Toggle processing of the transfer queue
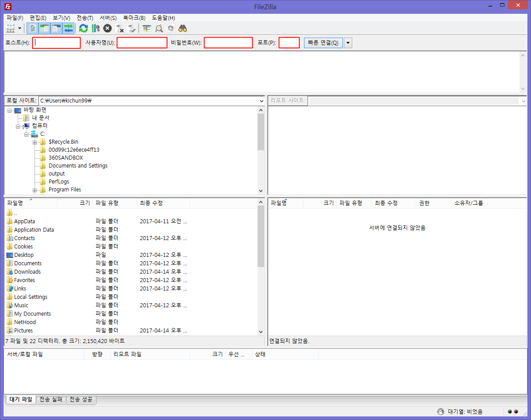Viewport: 531px width, 420px height. [95, 28]
